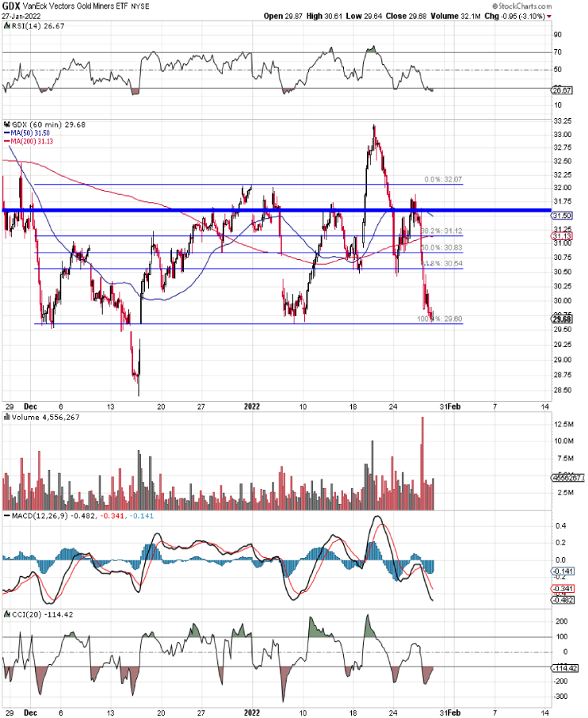This screenshot has width=588, height=718.
Task: Click the 31.50 MA(50) axis price tag
Action: (x=562, y=216)
